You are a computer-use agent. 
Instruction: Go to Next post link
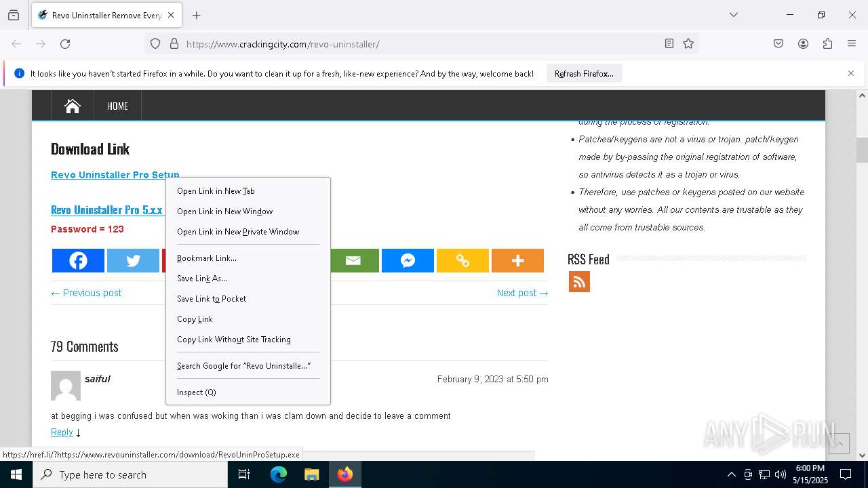(x=522, y=293)
